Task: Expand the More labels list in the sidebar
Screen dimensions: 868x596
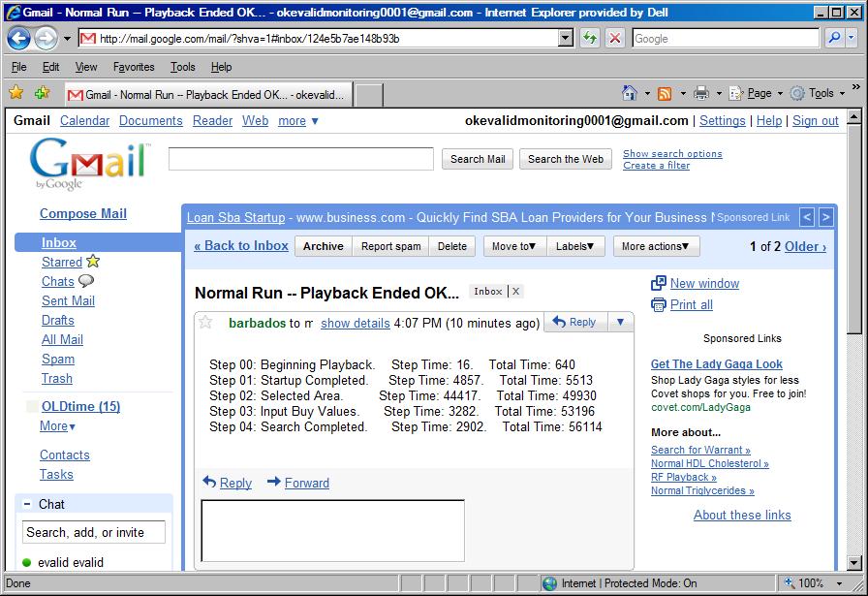Action: tap(57, 426)
